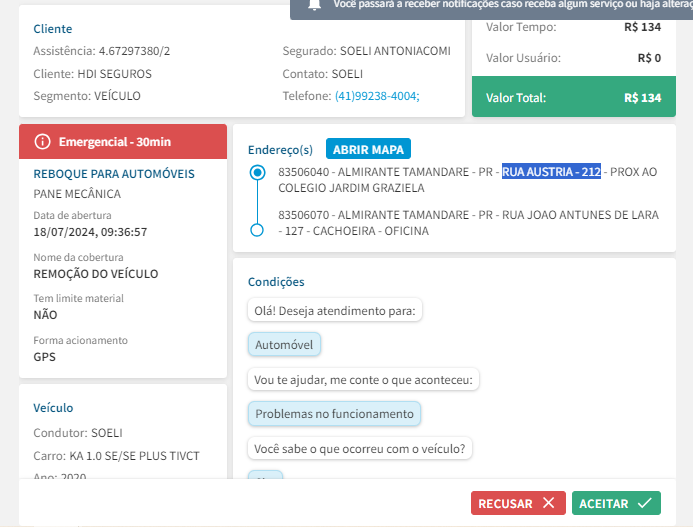Click PANE MECÂNICA text
The width and height of the screenshot is (693, 527).
pyautogui.click(x=77, y=194)
